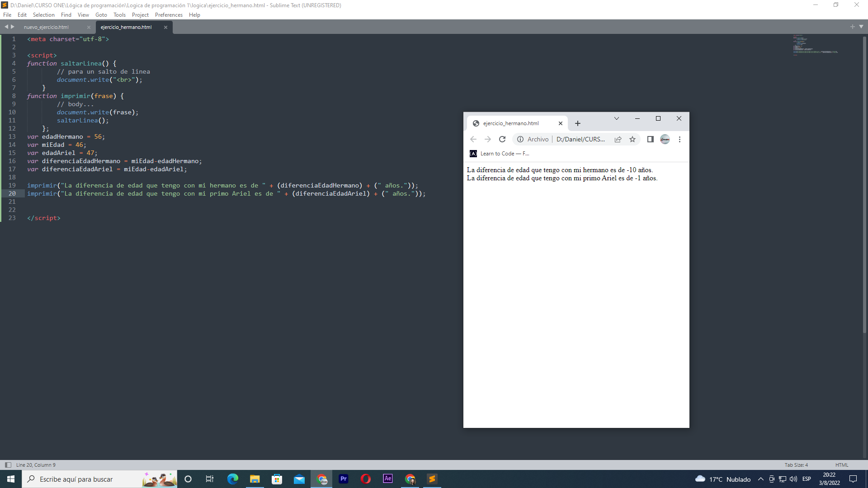Click the minimap preview
This screenshot has width=868, height=488.
[x=815, y=44]
